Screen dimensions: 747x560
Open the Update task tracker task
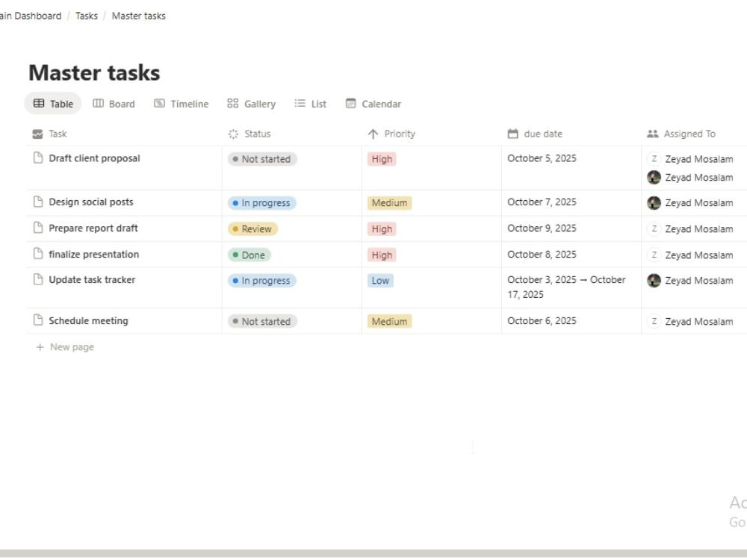pos(92,279)
